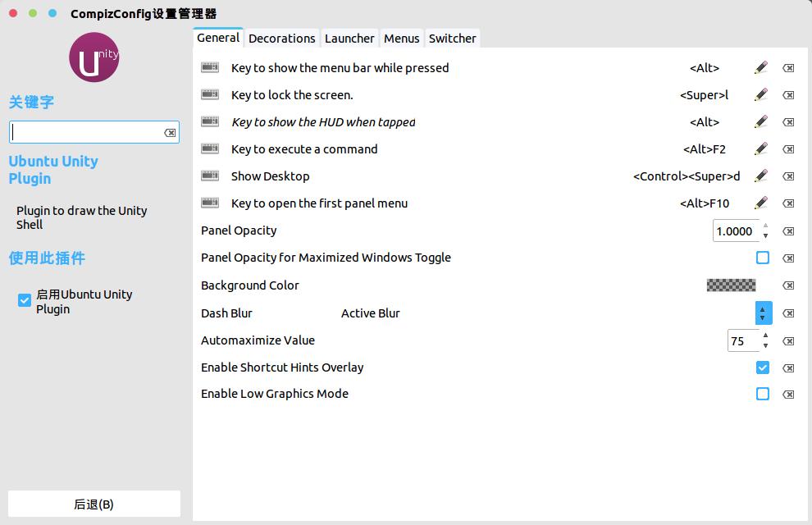The height and width of the screenshot is (525, 812).
Task: Reset Dash Blur to default
Action: tap(788, 313)
